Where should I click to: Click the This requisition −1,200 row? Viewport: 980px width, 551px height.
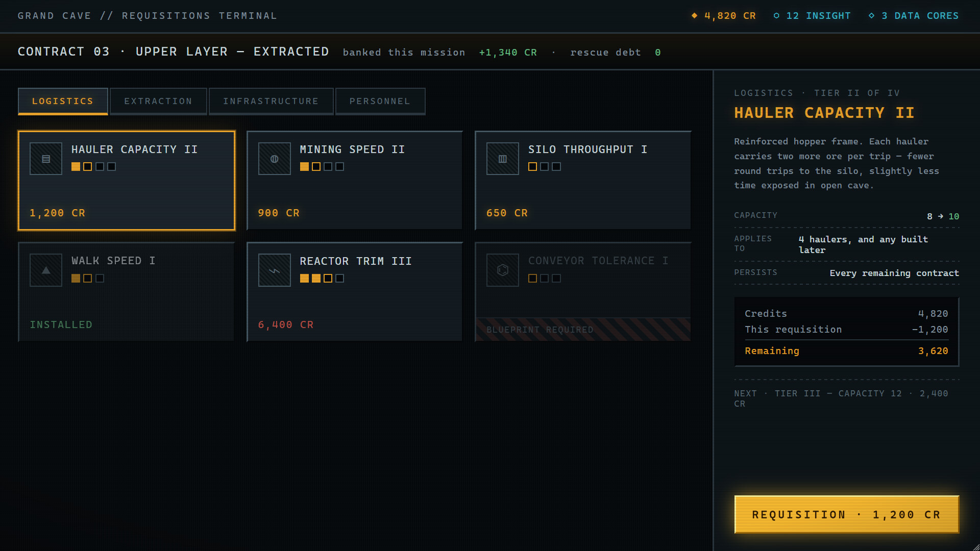[846, 330]
